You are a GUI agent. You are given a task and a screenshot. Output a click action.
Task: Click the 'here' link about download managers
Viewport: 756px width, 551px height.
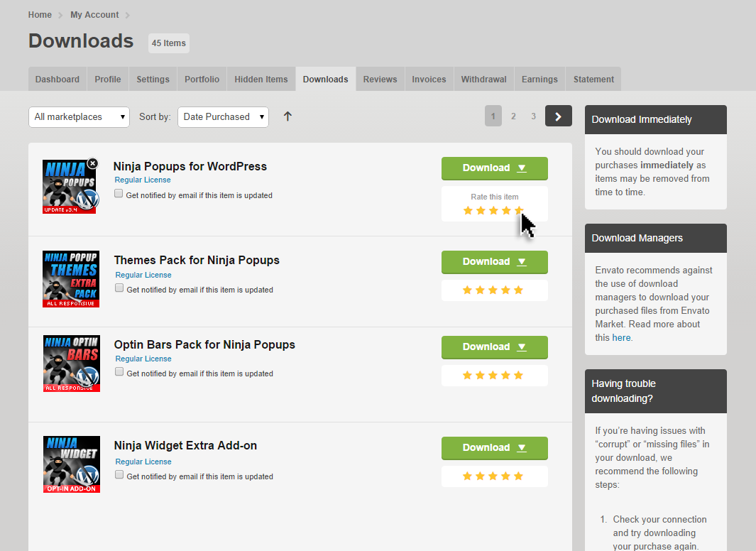621,338
